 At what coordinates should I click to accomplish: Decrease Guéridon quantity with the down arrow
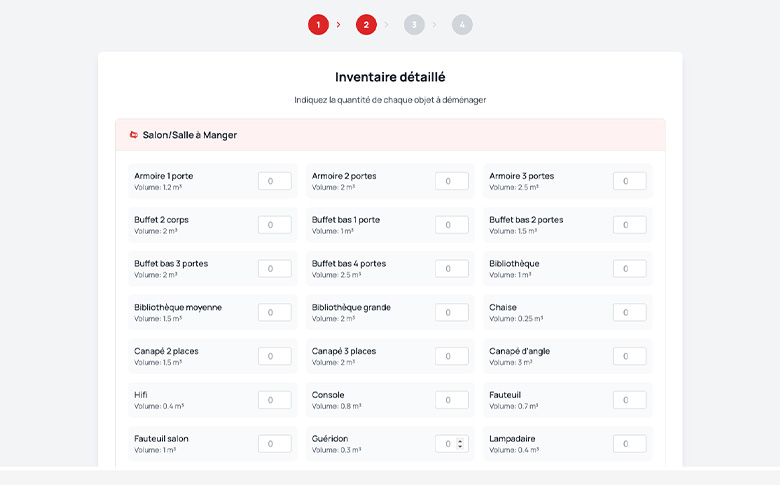pyautogui.click(x=460, y=447)
